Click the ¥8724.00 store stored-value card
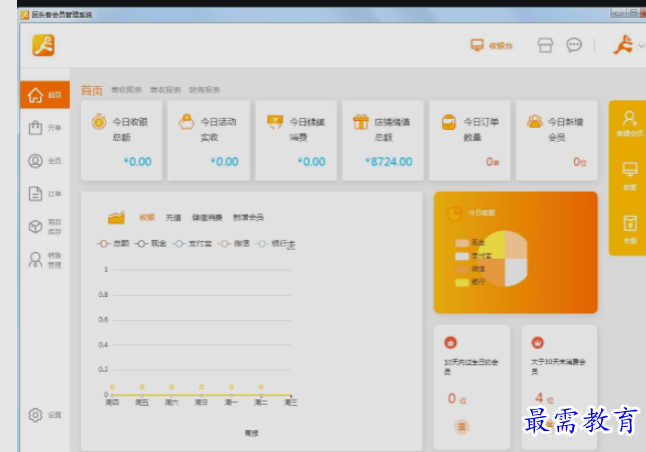Screen dimensions: 646x452 coord(383,140)
